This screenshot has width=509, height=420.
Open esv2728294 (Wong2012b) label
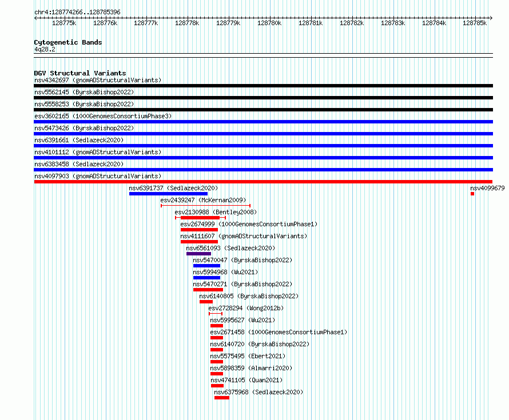coord(246,308)
